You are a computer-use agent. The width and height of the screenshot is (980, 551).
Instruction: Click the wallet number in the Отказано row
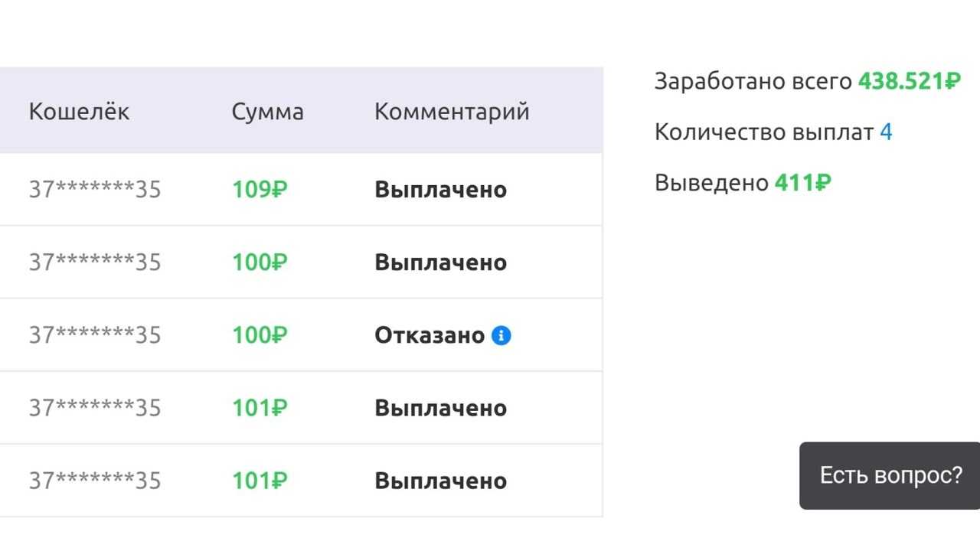[95, 335]
